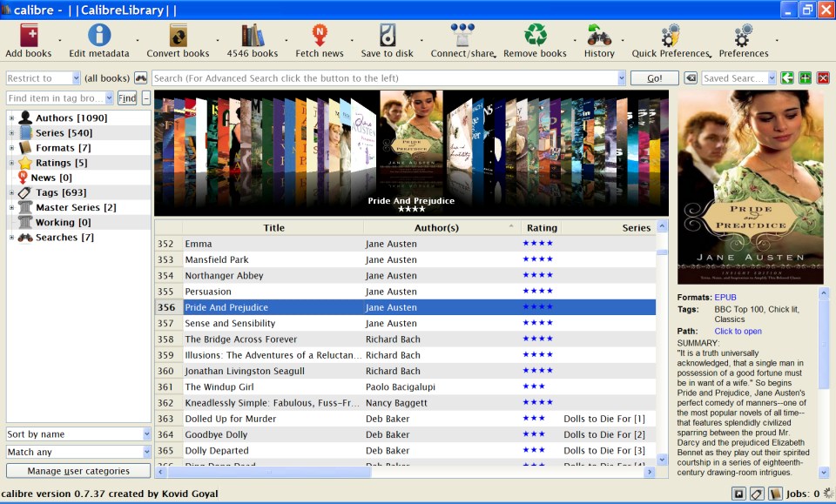
Task: Copy current search to saved search box
Action: coord(787,78)
